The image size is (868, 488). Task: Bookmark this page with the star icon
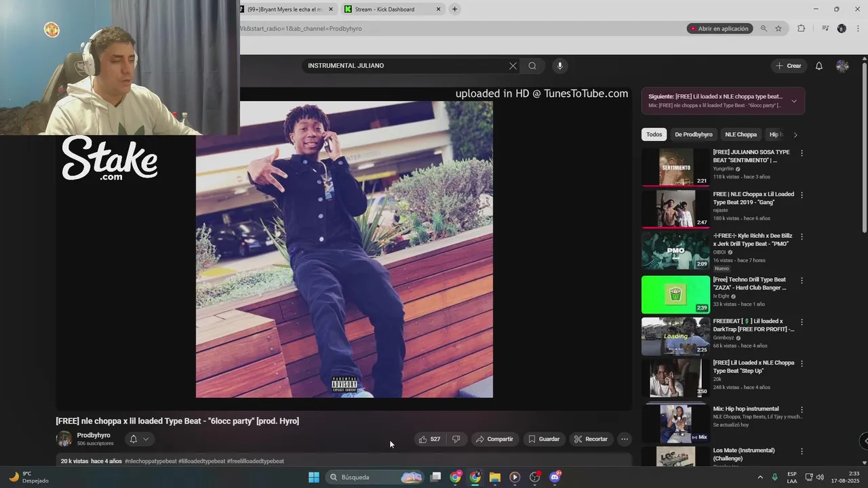(x=778, y=28)
